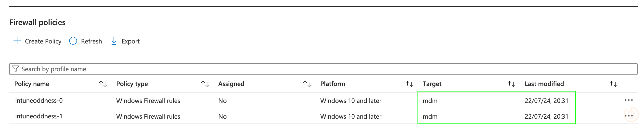Click the Create Policy button label
The width and height of the screenshot is (644, 127).
tap(43, 41)
